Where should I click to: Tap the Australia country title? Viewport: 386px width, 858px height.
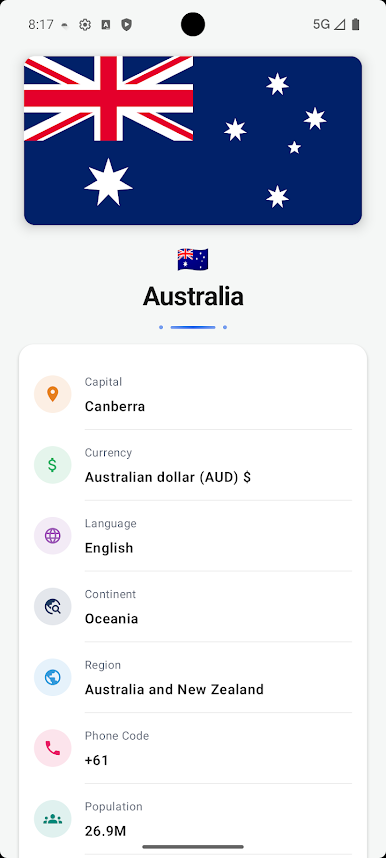[x=193, y=297]
